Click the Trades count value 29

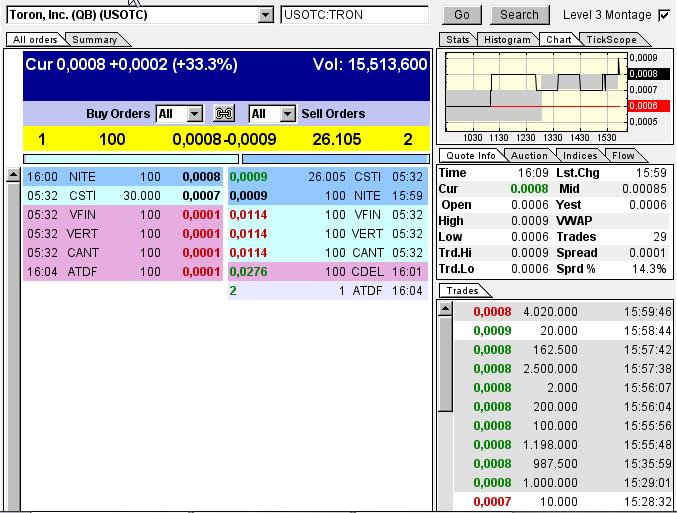(x=660, y=237)
